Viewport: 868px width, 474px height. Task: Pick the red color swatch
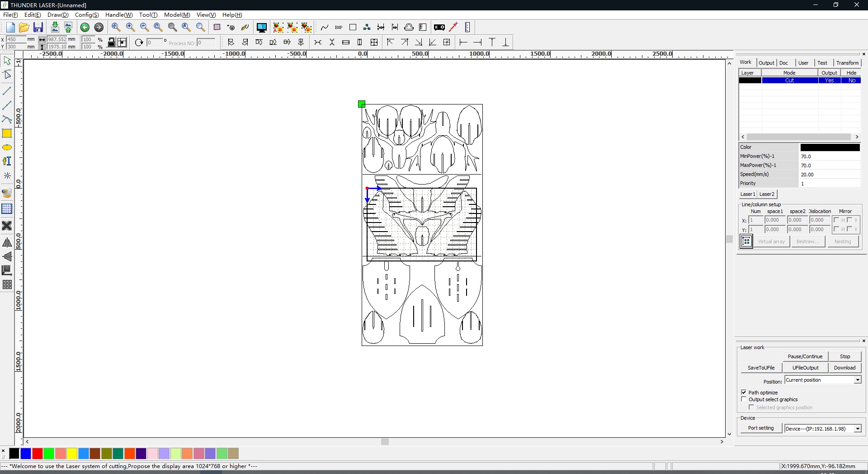[38, 453]
